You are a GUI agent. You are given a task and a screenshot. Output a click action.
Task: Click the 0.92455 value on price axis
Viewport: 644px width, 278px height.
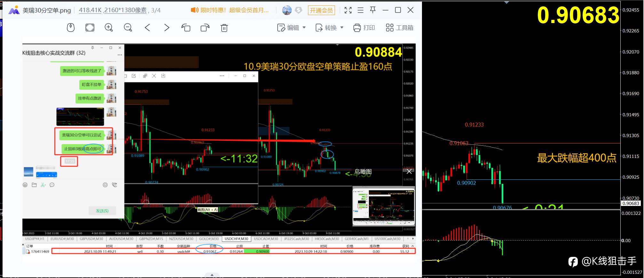click(x=631, y=10)
